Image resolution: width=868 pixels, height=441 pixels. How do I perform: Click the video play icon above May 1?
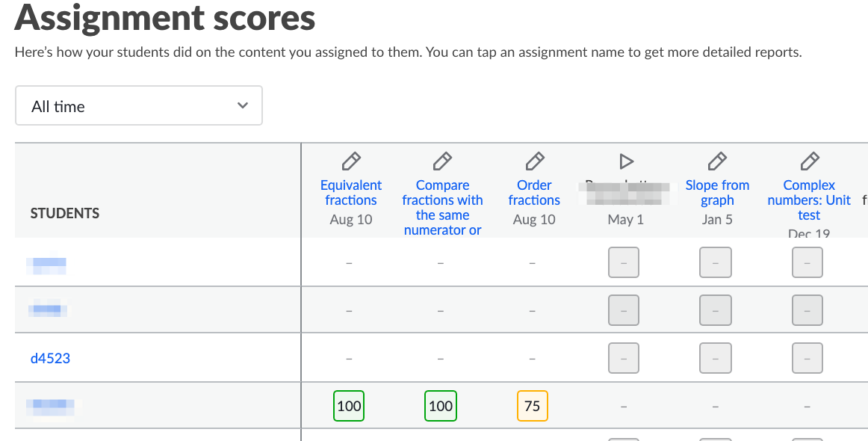[626, 161]
